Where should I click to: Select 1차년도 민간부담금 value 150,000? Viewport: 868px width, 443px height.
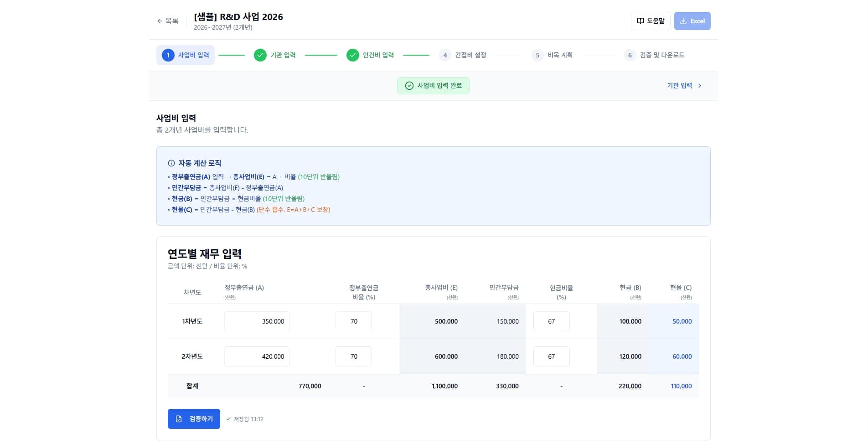tap(508, 321)
